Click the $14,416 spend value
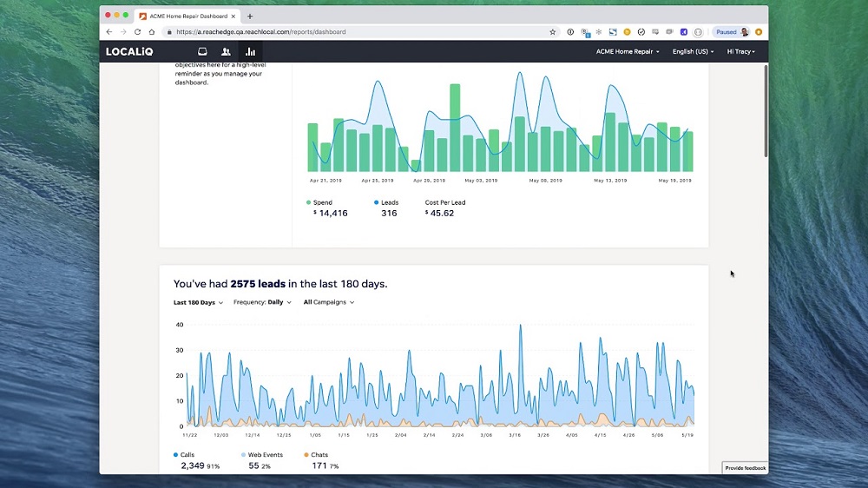Viewport: 868px width, 488px height. (331, 214)
